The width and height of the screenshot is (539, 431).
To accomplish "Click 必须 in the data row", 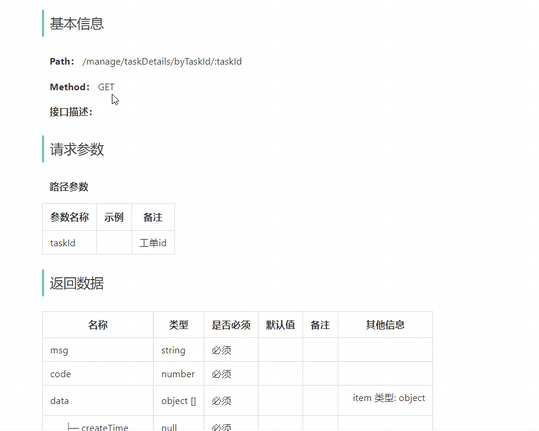I will point(221,401).
